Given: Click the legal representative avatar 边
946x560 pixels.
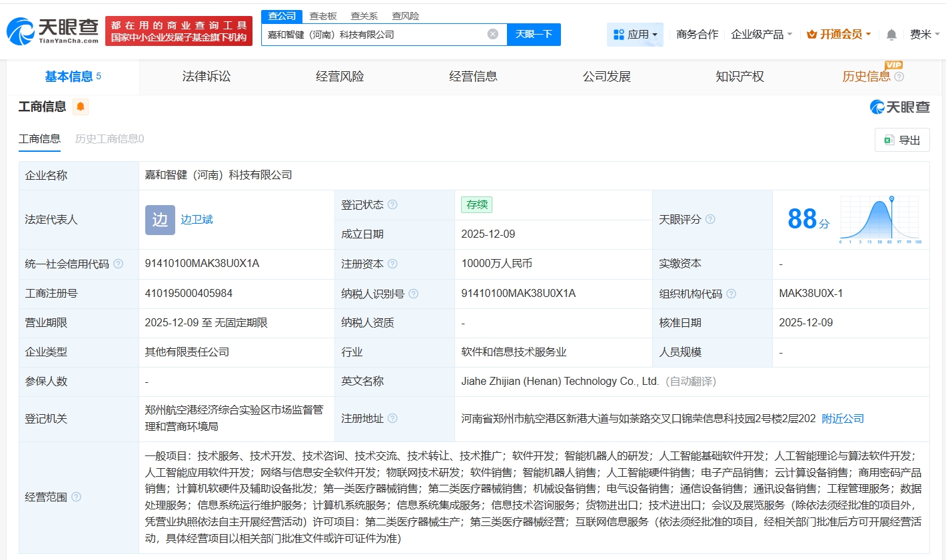Looking at the screenshot, I should click(x=160, y=220).
